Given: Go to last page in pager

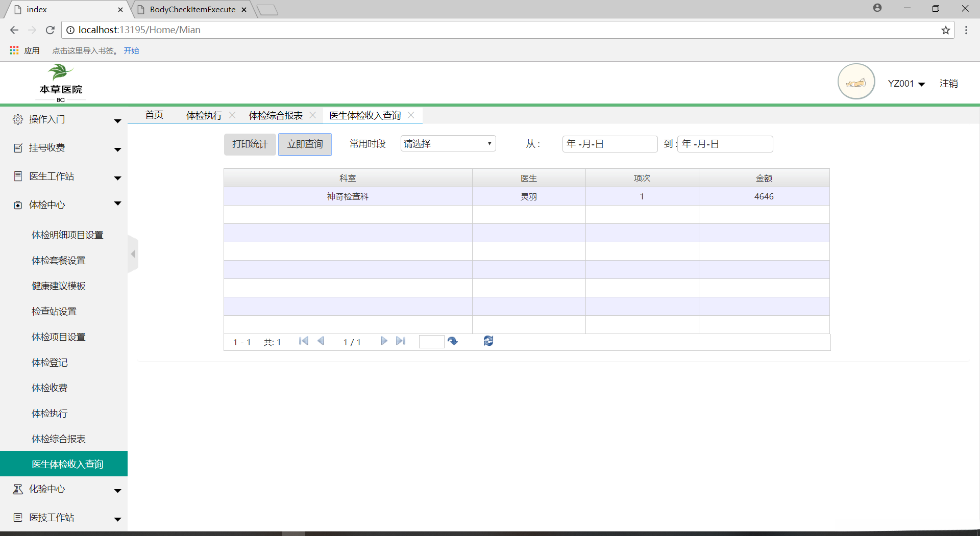Looking at the screenshot, I should coord(401,341).
